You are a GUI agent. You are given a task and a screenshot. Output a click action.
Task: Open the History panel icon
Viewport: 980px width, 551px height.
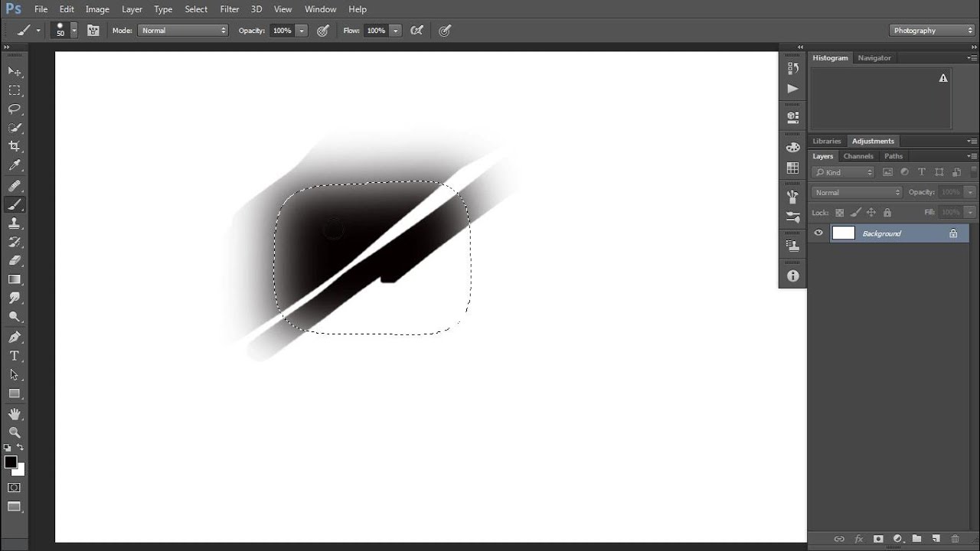[792, 68]
